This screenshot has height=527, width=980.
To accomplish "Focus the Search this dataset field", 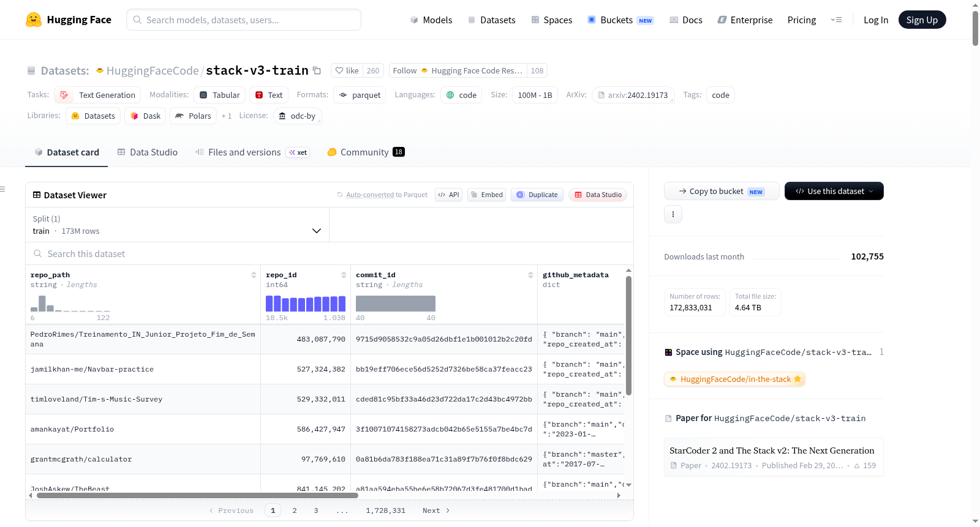I will coord(330,253).
